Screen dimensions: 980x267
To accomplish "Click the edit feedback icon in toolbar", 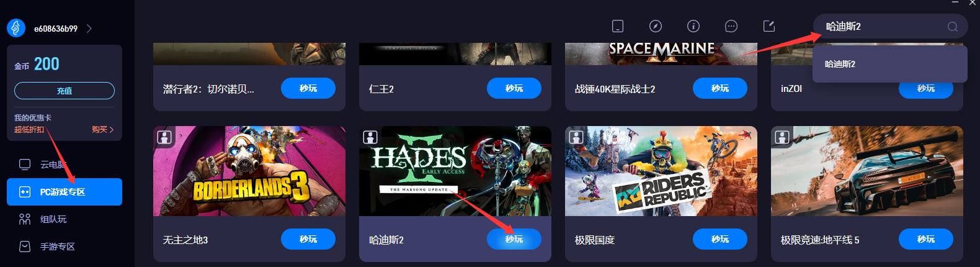I will tap(769, 26).
